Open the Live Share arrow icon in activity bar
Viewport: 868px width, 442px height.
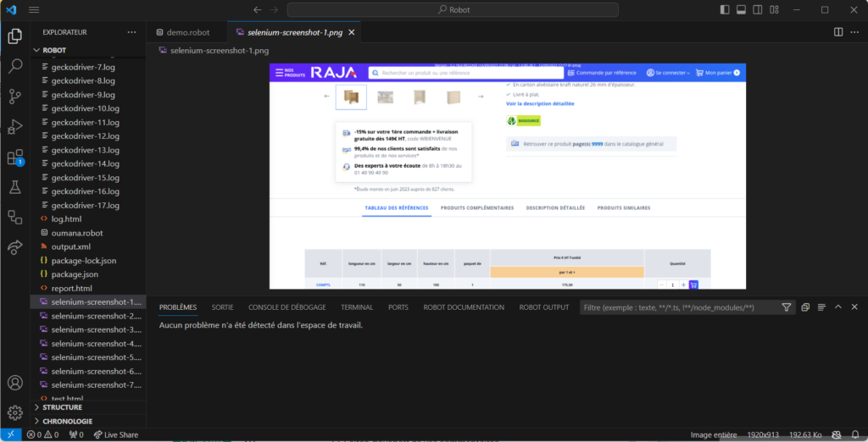click(15, 246)
